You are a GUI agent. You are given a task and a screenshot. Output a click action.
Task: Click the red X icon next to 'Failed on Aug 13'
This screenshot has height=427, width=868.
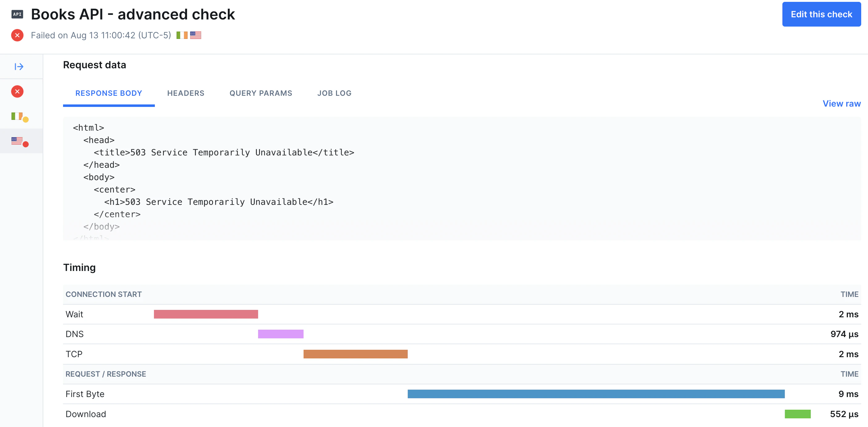pyautogui.click(x=17, y=35)
